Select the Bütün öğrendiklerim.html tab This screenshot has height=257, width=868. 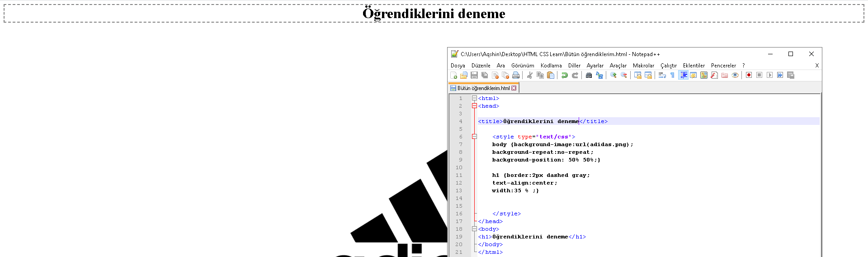(x=483, y=88)
